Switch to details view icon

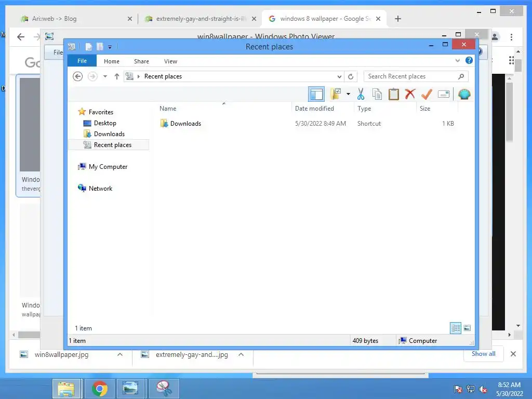pyautogui.click(x=456, y=328)
